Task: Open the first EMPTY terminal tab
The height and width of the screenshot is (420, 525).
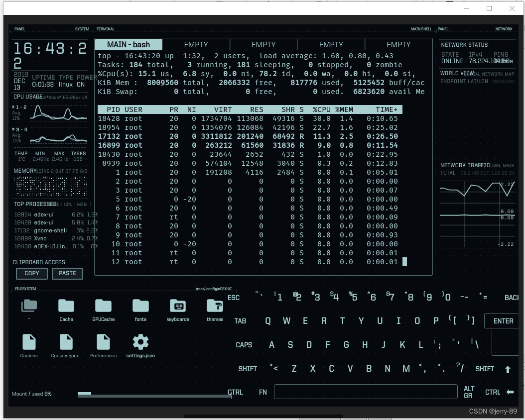Action: pyautogui.click(x=196, y=44)
